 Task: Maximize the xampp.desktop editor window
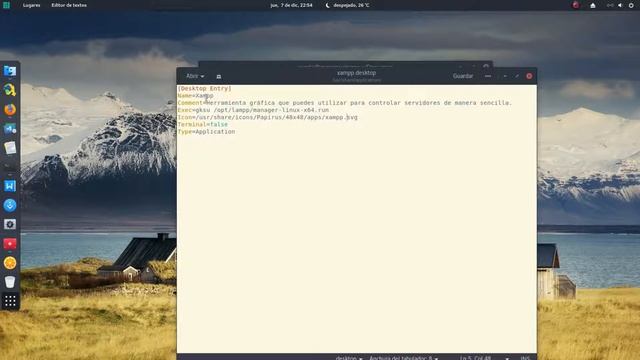[x=517, y=76]
